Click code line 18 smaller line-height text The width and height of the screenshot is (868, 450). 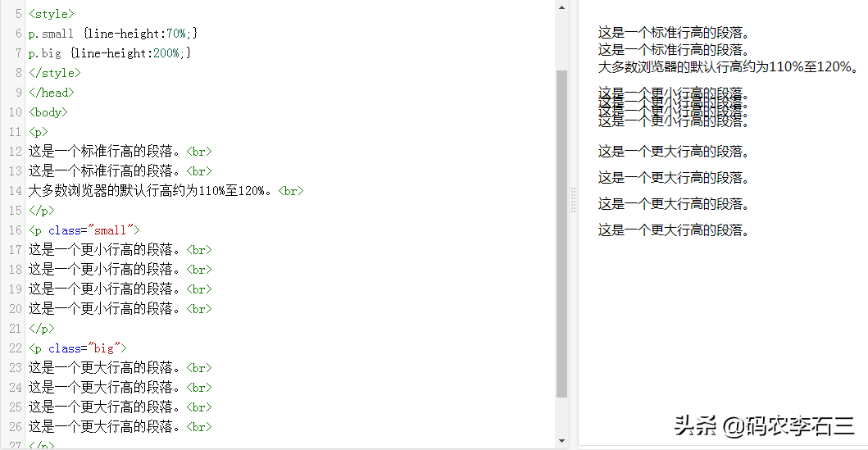120,270
